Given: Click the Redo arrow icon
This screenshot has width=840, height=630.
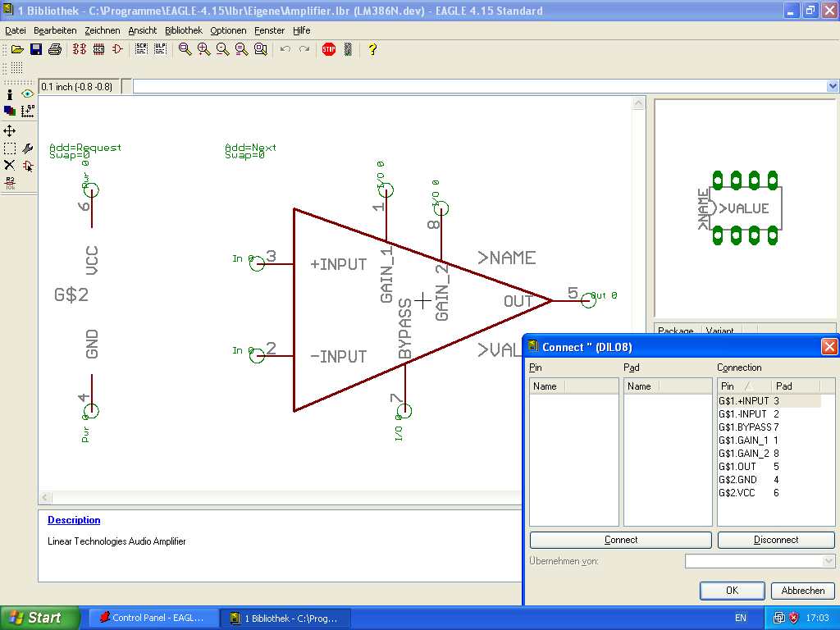Looking at the screenshot, I should 304,49.
